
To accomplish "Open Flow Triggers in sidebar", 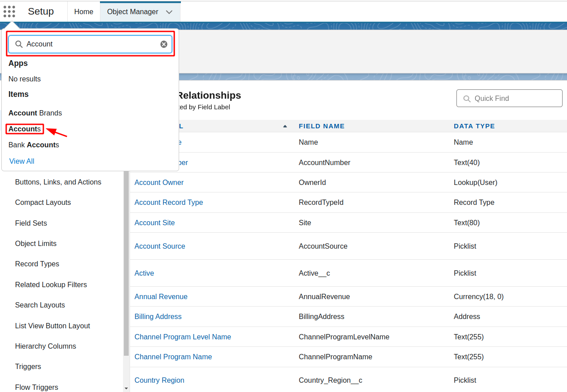I will tap(37, 387).
